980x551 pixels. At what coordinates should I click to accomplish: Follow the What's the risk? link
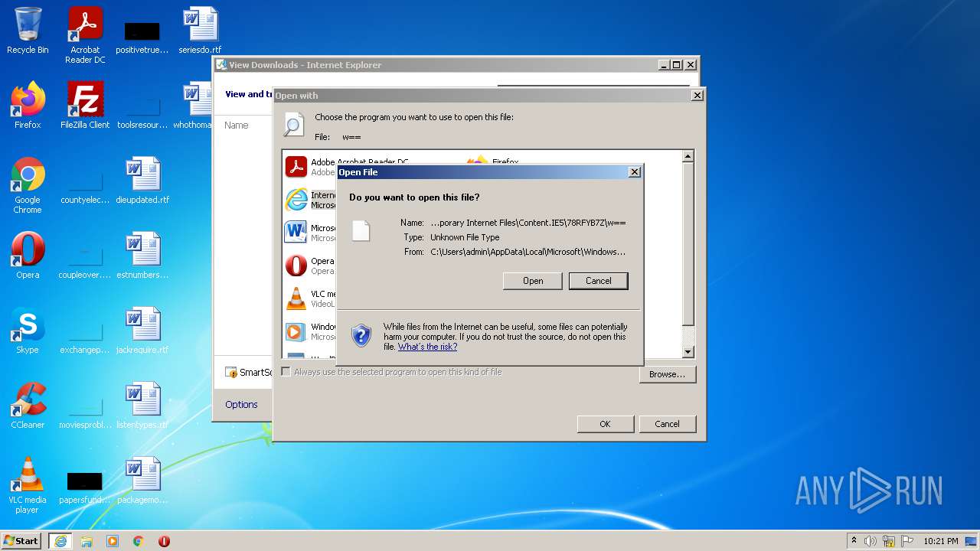coord(427,347)
